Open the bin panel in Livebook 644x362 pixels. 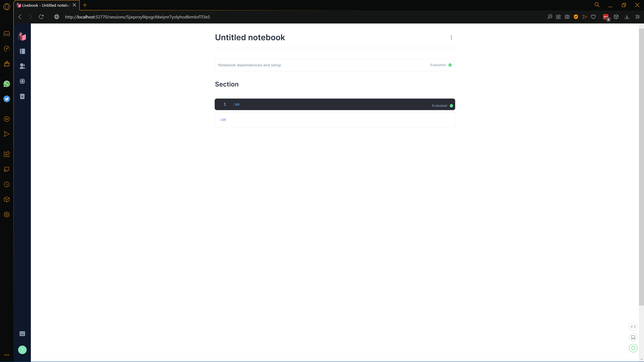(22, 96)
